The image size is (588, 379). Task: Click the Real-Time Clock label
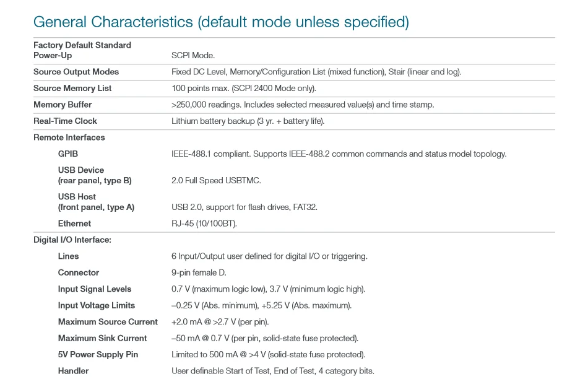pyautogui.click(x=65, y=121)
